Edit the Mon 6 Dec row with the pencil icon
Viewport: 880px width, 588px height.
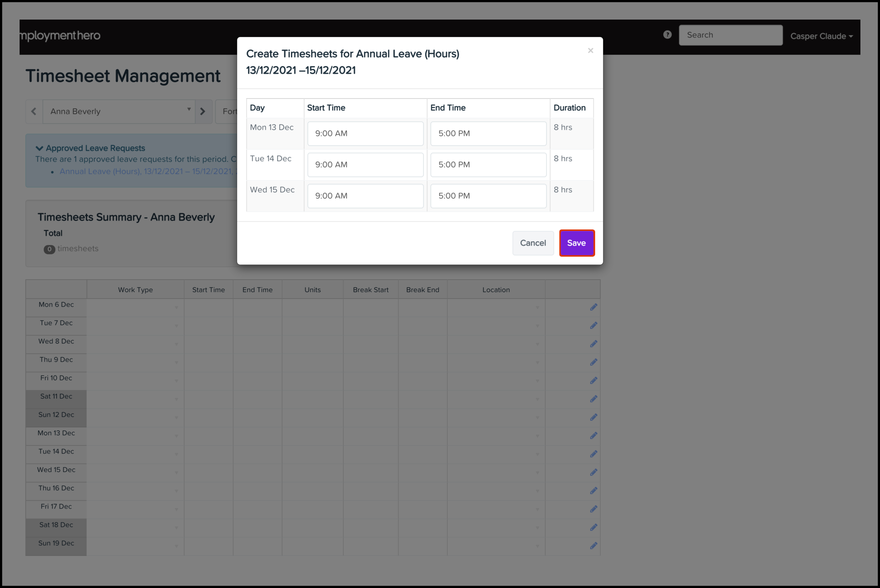click(593, 307)
